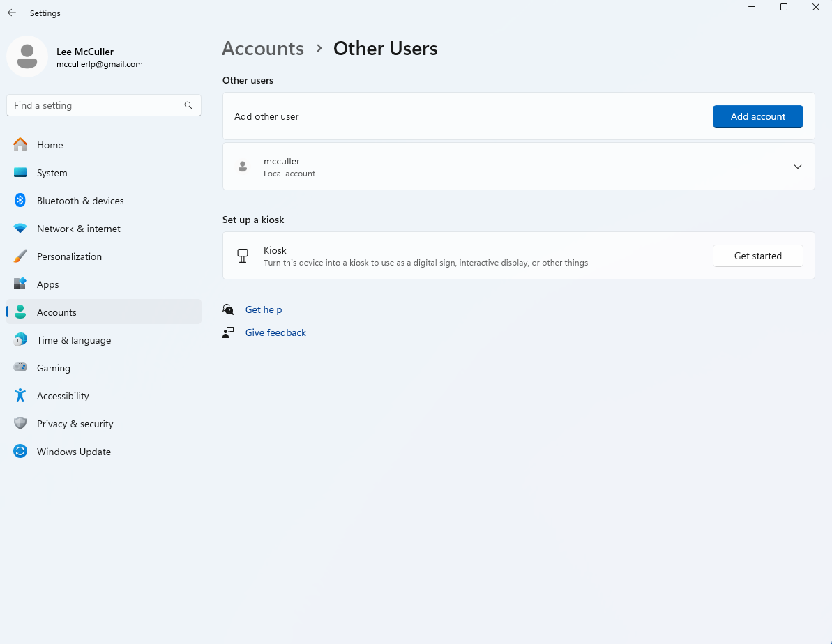Click Accounts in the breadcrumb

263,48
